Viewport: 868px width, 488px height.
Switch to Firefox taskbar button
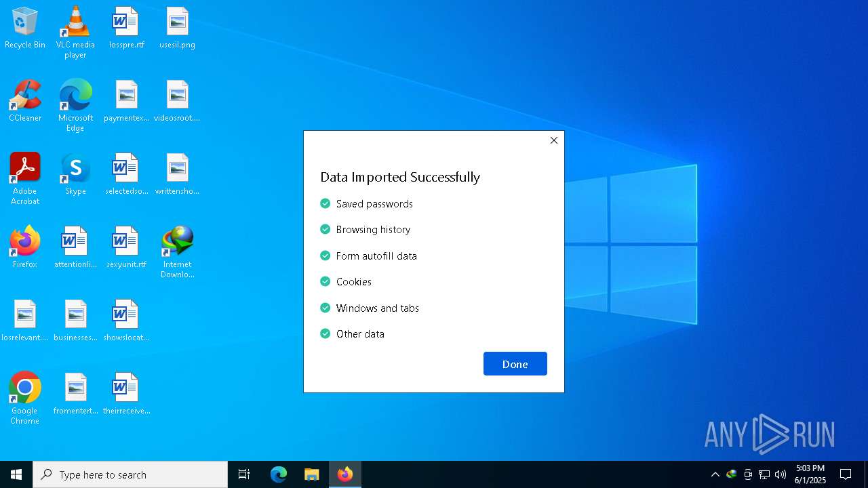[345, 474]
